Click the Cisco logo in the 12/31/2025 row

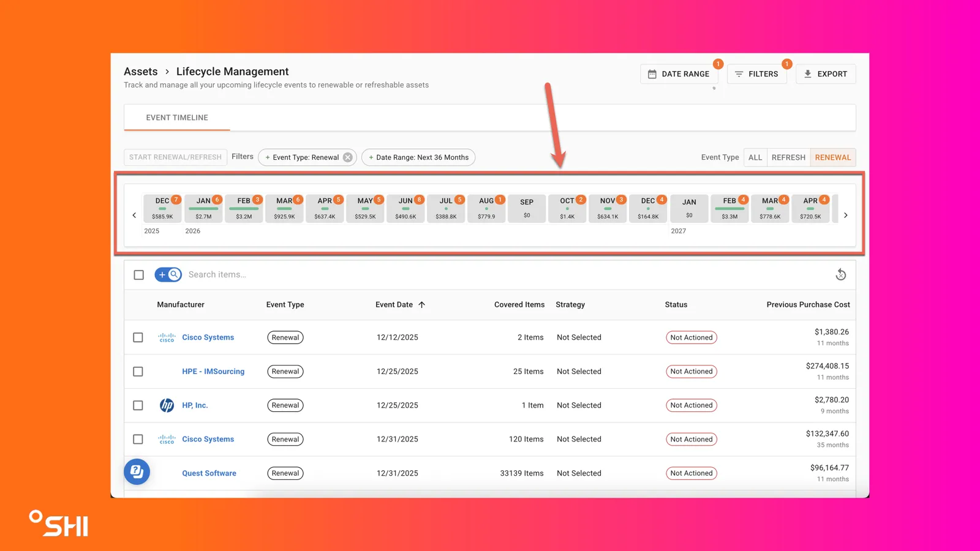tap(167, 439)
